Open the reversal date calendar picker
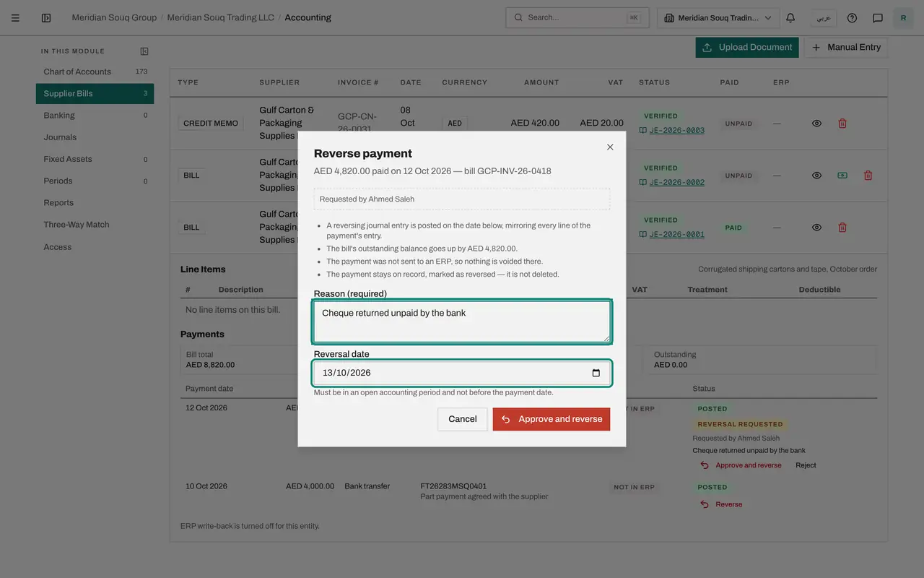The image size is (924, 578). (x=596, y=374)
